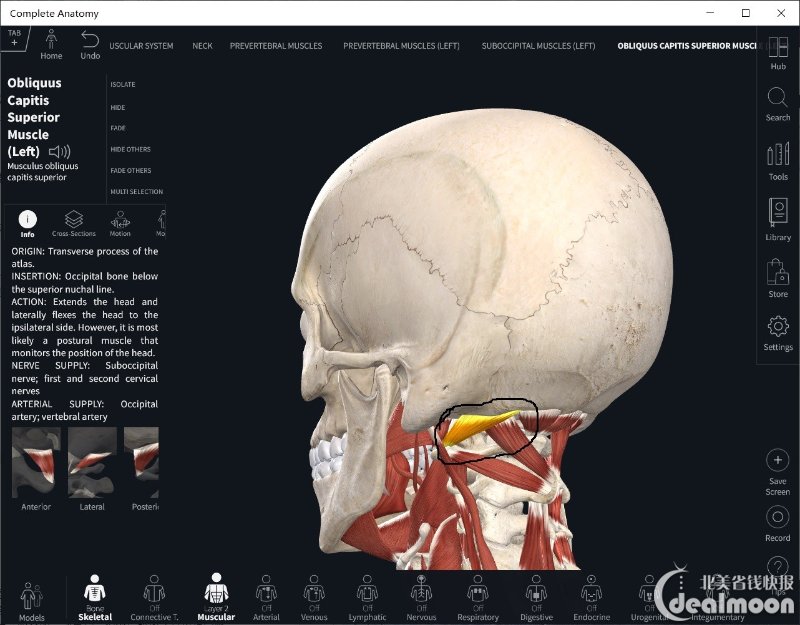Open the Models selector

click(32, 602)
